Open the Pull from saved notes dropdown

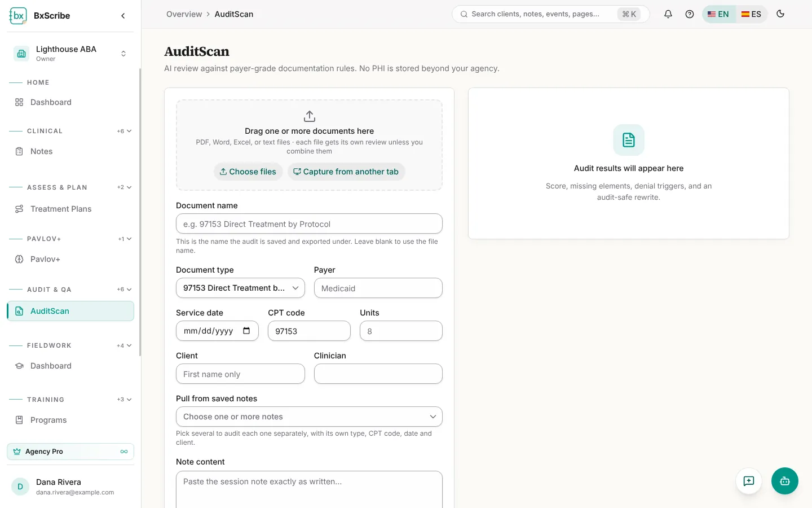point(309,417)
